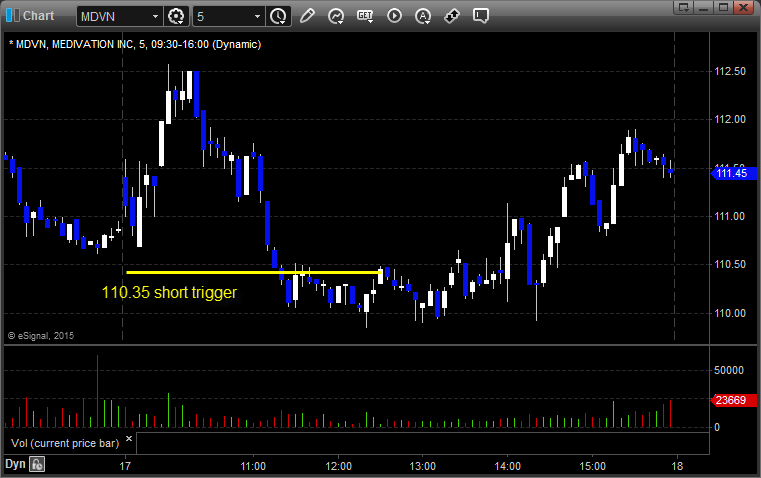This screenshot has height=478, width=761.
Task: Click the blue window-link indicator beside Chart
Action: 12,16
